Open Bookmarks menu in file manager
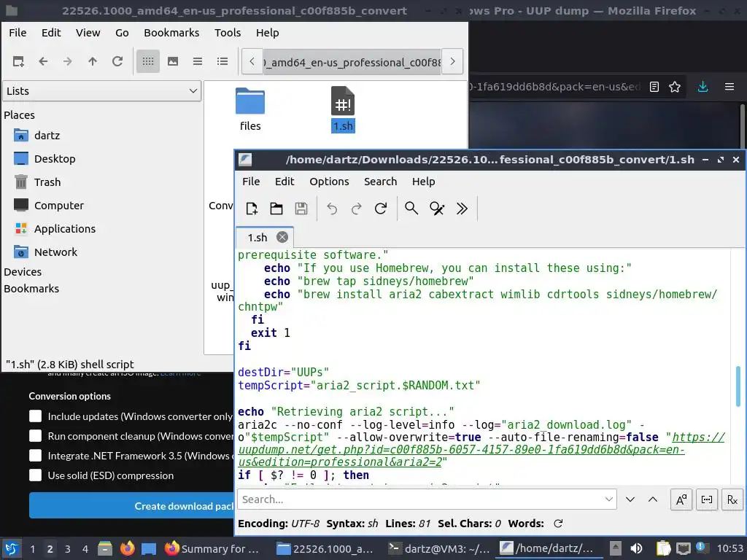This screenshot has width=747, height=560. (171, 33)
